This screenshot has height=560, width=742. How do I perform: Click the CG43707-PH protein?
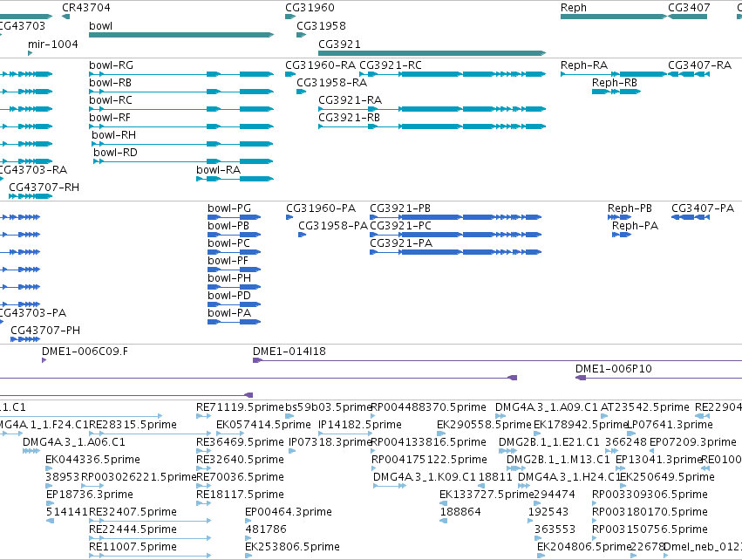25,339
